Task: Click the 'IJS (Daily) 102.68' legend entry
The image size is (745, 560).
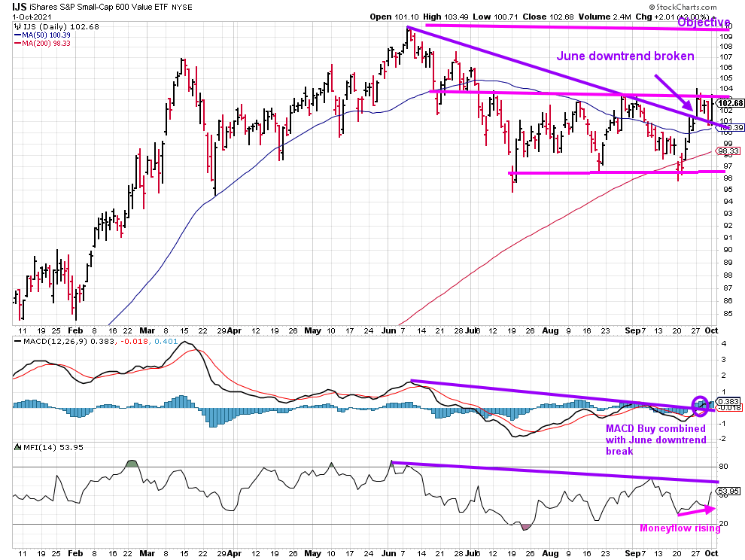Action: pyautogui.click(x=61, y=26)
